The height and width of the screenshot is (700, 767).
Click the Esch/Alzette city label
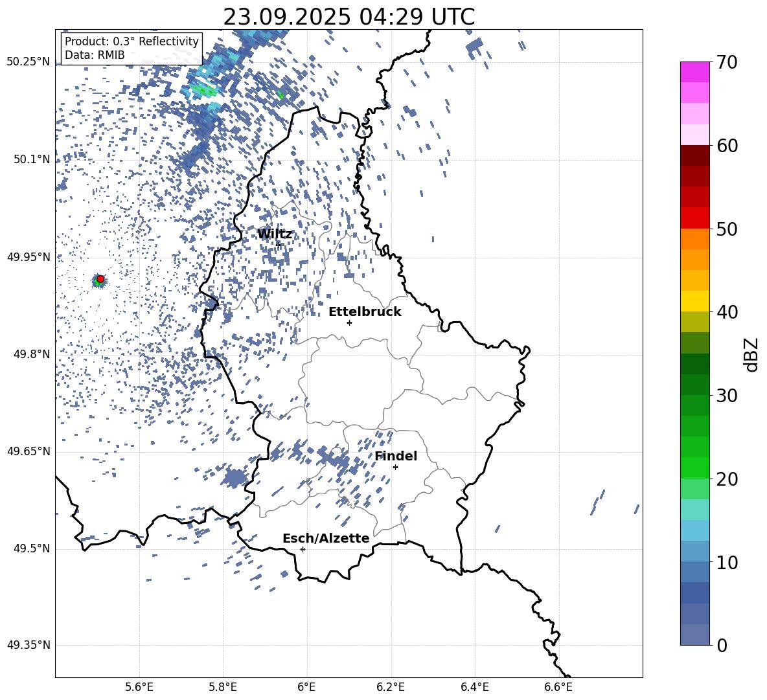[326, 538]
